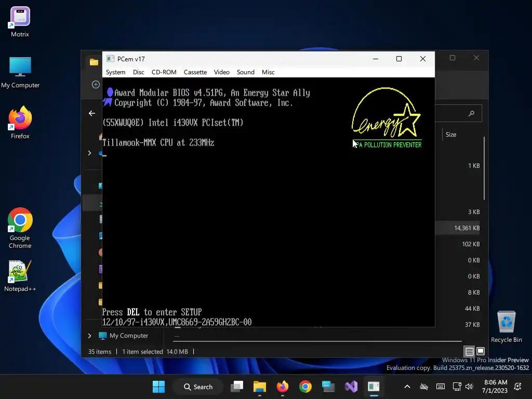532x399 pixels.
Task: Close the File Explorer window
Action: [x=476, y=58]
